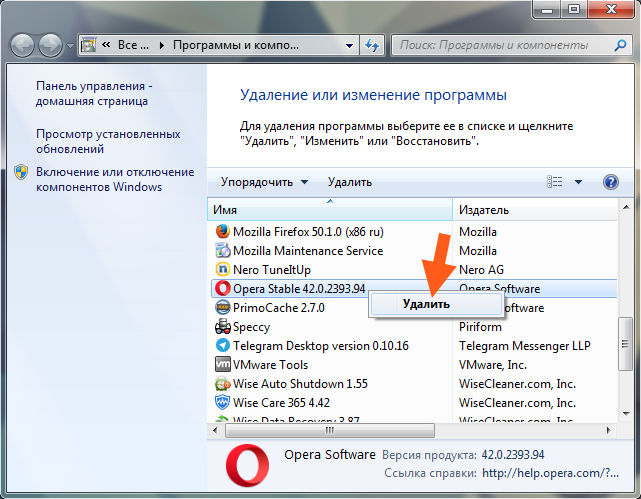The width and height of the screenshot is (641, 499).
Task: Click the vertical scrollbar up arrow
Action: (625, 207)
